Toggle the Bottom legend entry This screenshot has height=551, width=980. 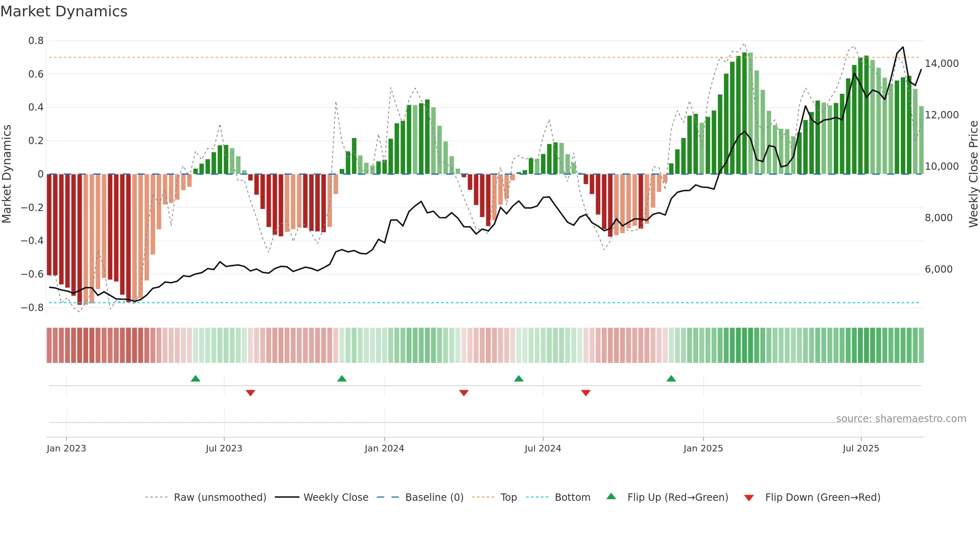pyautogui.click(x=558, y=497)
